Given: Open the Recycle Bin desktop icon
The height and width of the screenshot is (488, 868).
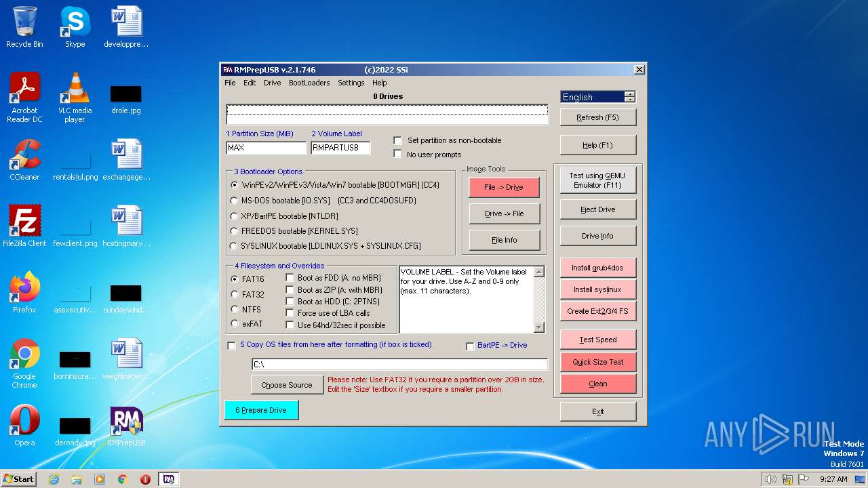Looking at the screenshot, I should tap(24, 27).
